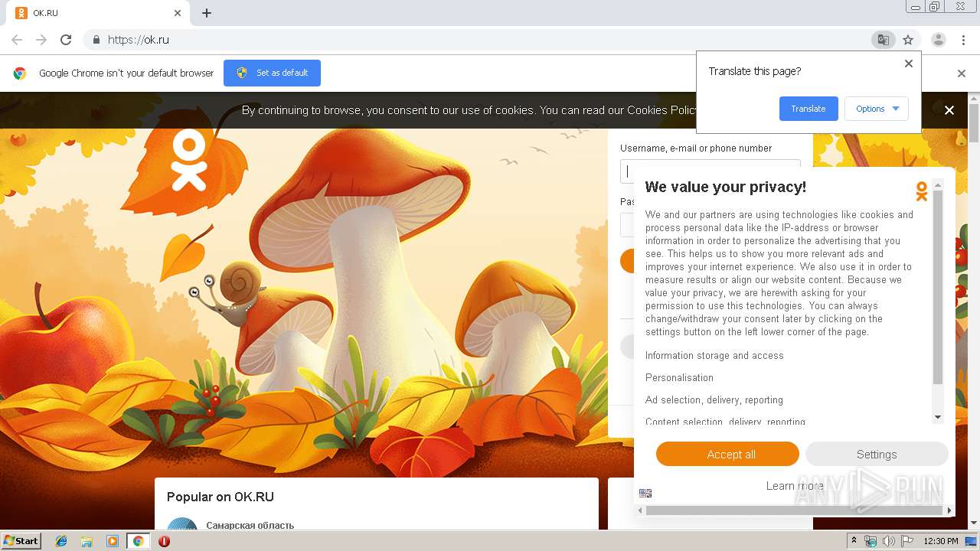
Task: Show hidden system tray icons
Action: pyautogui.click(x=854, y=541)
